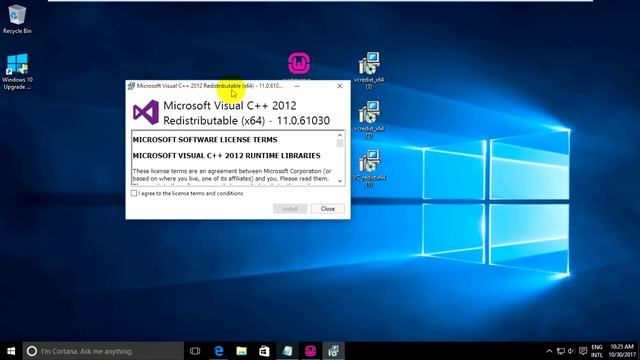Screen dimensions: 640x360
Task: Click the installer's taskbar button
Action: (333, 351)
